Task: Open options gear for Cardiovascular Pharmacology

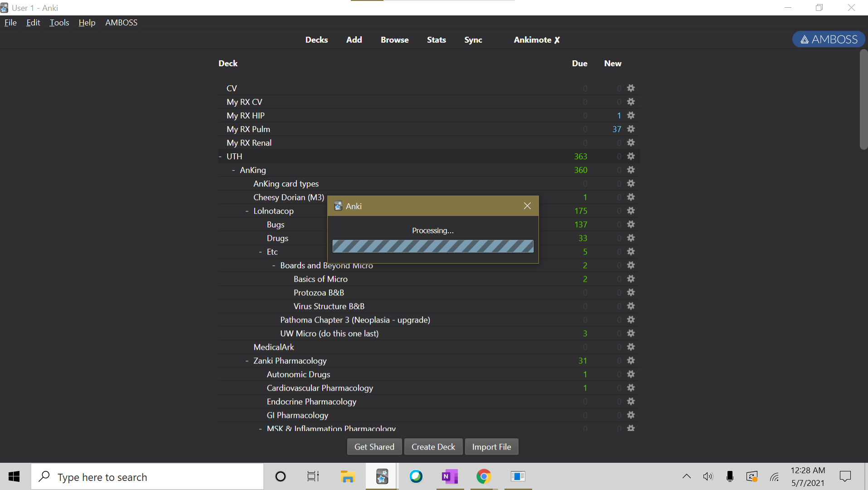Action: click(630, 387)
